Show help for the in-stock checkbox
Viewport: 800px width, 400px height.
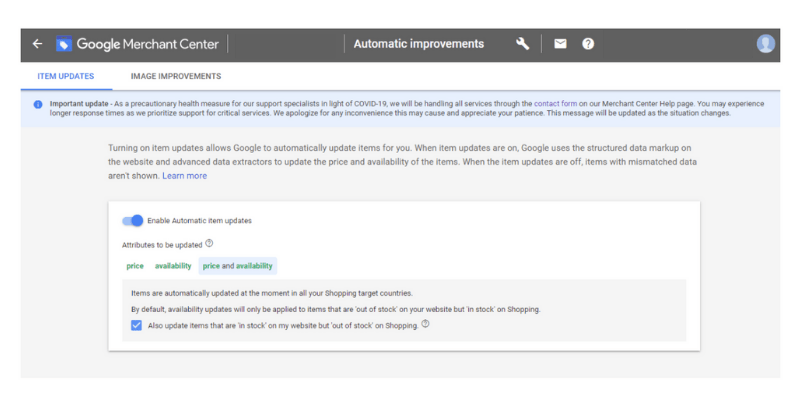pos(425,324)
